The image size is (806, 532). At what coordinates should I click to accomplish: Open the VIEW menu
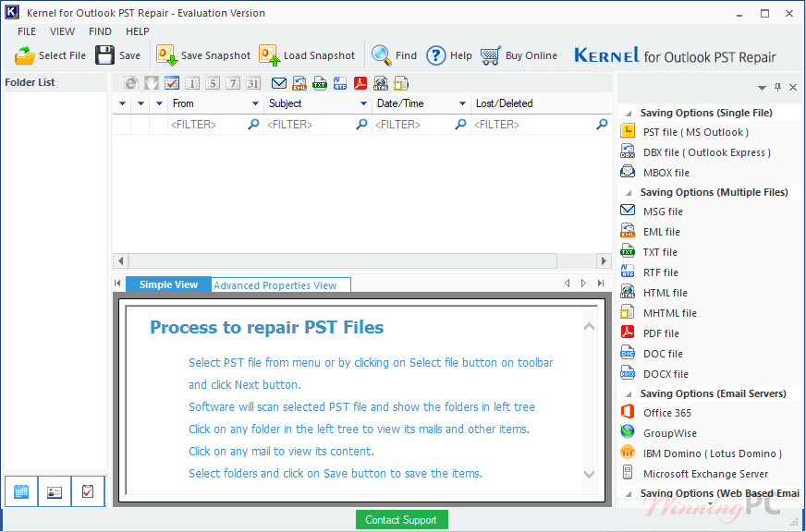click(x=62, y=31)
